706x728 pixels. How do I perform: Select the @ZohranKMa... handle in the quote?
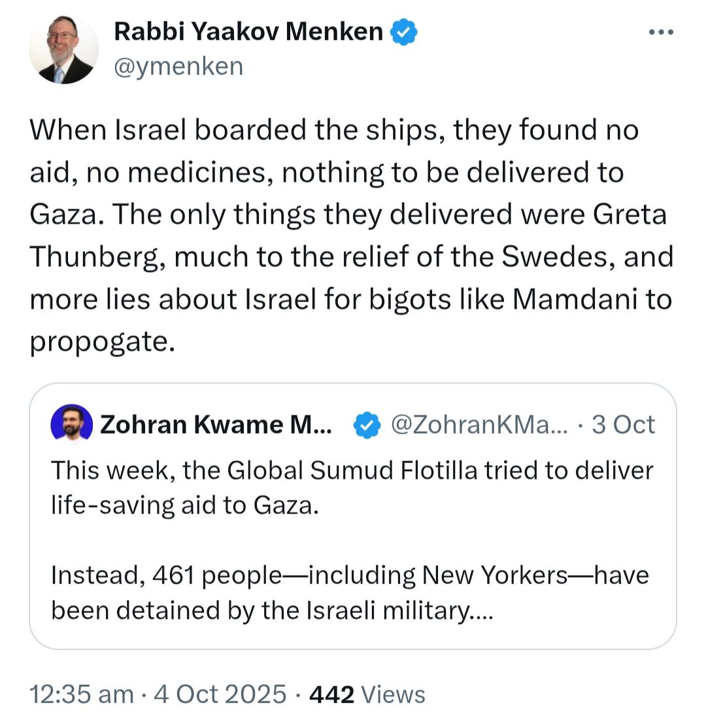479,425
